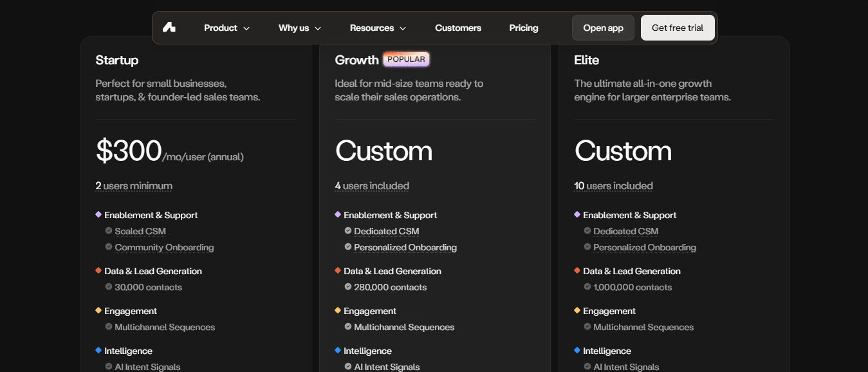The width and height of the screenshot is (868, 372).
Task: Click Personalized Onboarding in Elite plan
Action: [x=645, y=247]
